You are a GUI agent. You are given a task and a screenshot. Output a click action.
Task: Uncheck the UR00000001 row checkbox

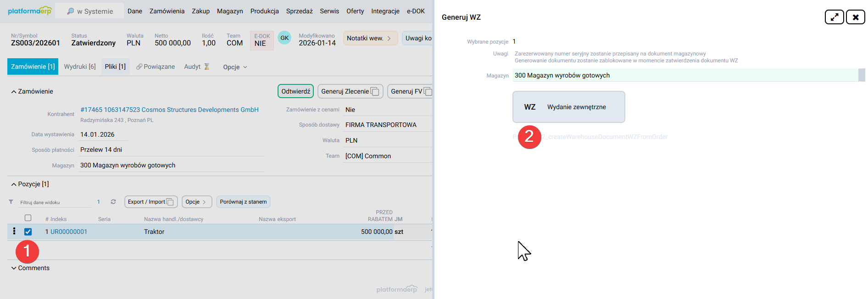(x=28, y=232)
